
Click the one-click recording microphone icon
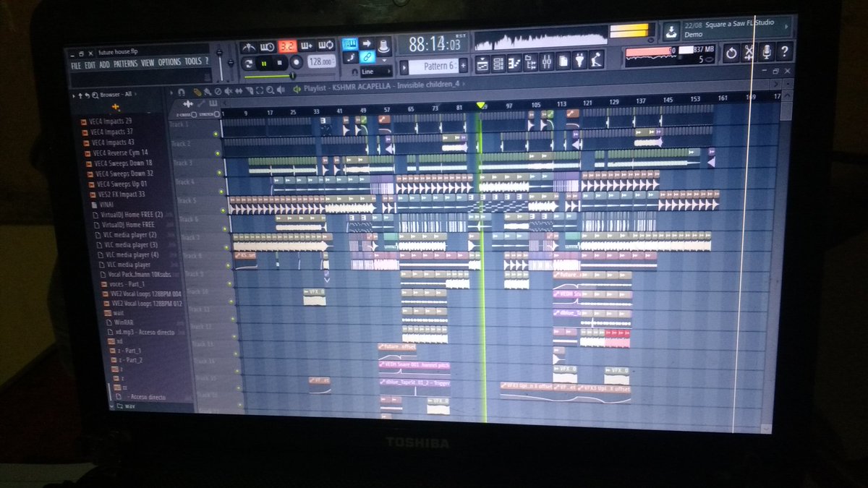click(x=766, y=51)
